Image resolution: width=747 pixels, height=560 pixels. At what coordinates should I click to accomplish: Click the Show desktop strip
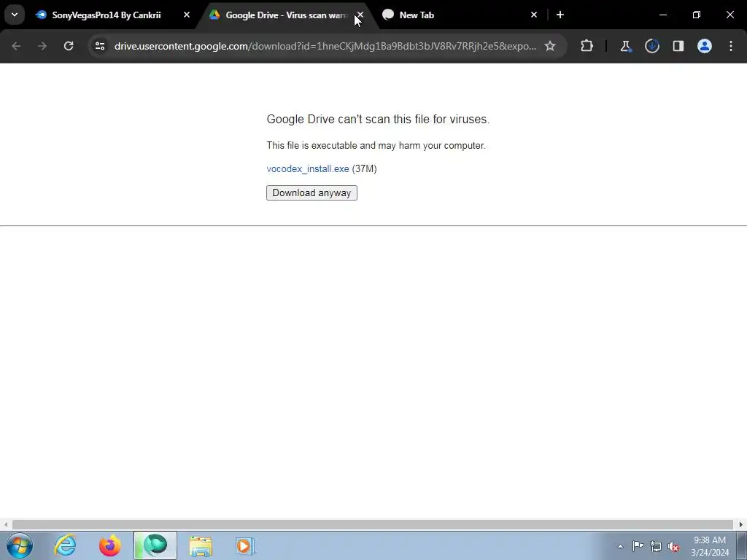click(742, 545)
